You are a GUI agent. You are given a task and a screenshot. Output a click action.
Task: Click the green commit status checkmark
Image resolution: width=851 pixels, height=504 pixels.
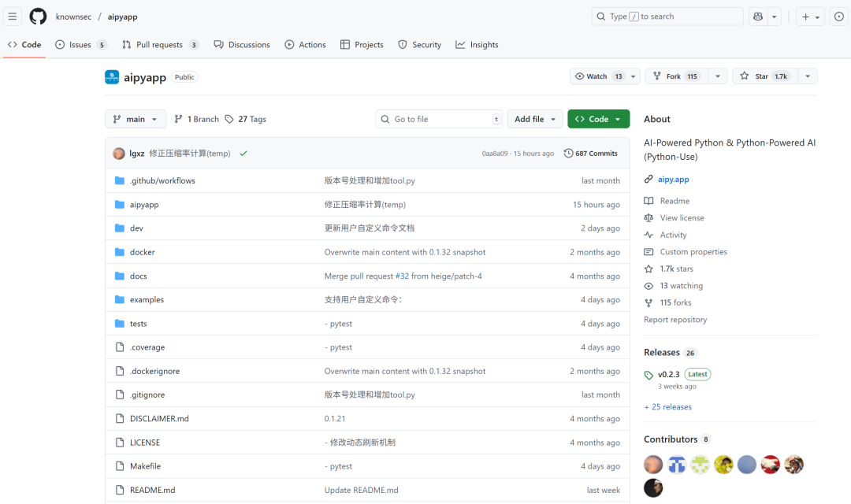(x=243, y=154)
